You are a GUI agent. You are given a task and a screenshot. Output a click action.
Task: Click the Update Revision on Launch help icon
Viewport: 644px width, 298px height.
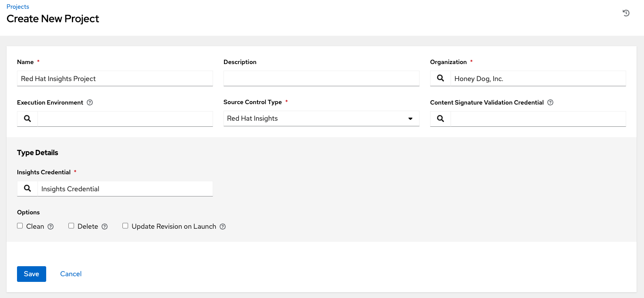223,226
